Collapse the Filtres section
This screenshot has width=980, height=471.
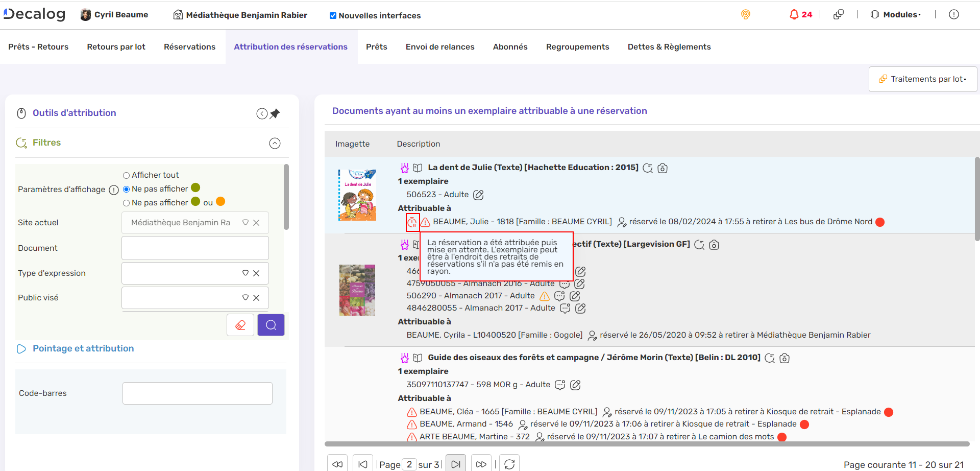point(275,143)
